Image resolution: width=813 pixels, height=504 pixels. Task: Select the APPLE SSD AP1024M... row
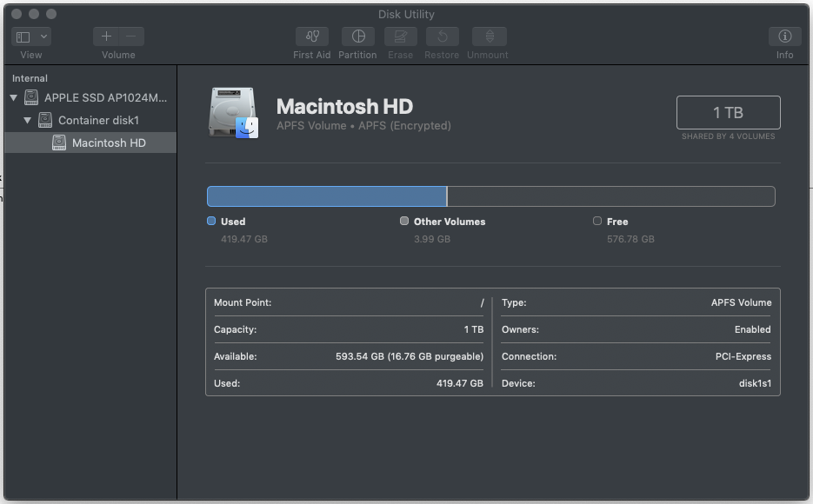pos(90,97)
